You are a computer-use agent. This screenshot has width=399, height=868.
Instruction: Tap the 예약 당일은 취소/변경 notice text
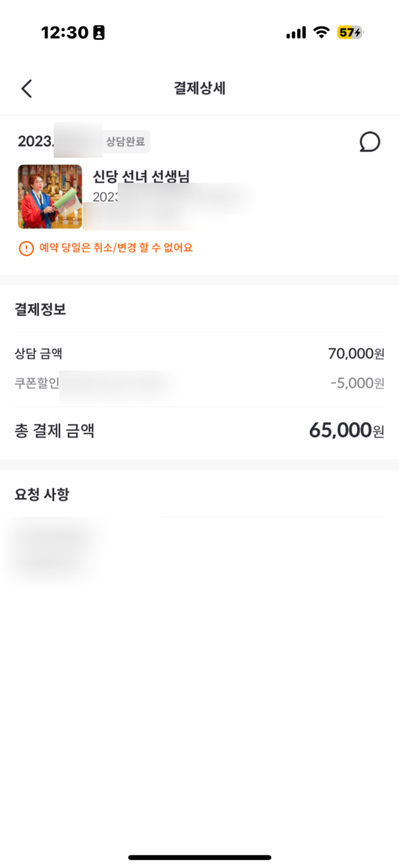(x=116, y=248)
